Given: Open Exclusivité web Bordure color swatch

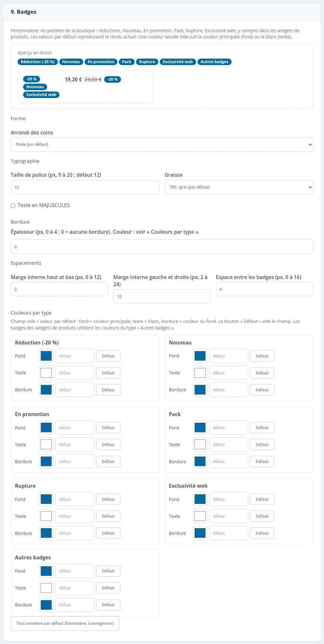Looking at the screenshot, I should coord(200,533).
